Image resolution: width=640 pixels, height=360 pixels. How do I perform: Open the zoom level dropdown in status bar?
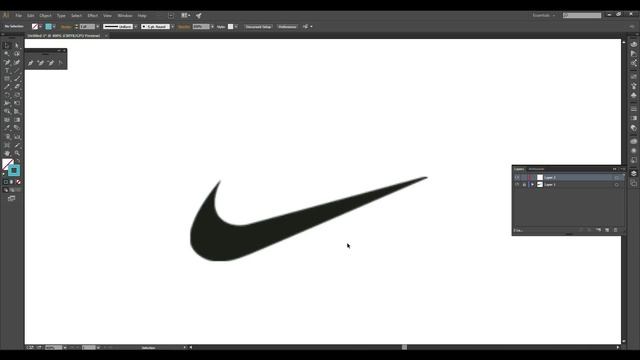[65, 348]
